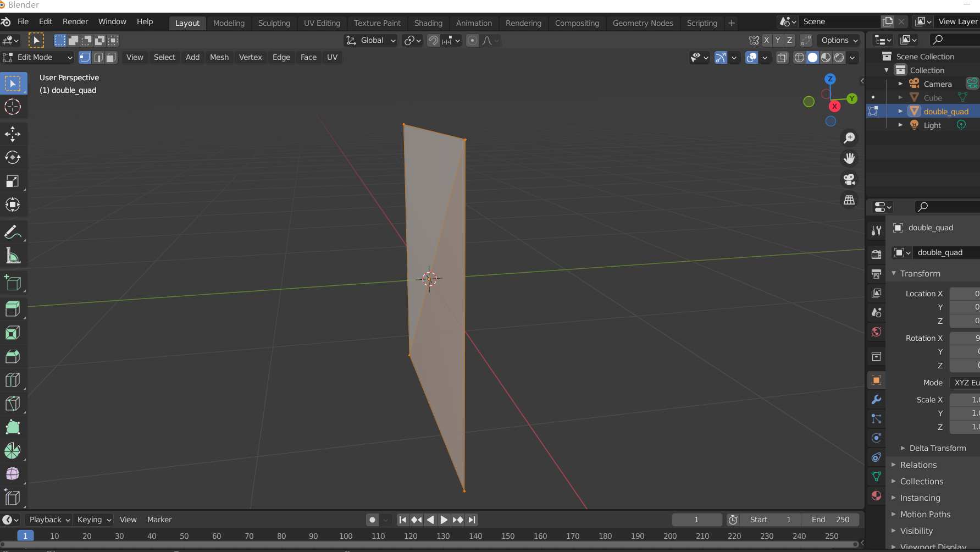The width and height of the screenshot is (980, 552).
Task: Select the Loop Cut tool
Action: pos(13,380)
